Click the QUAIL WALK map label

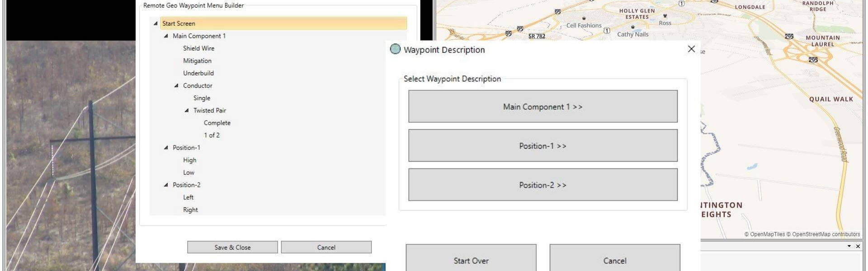831,99
